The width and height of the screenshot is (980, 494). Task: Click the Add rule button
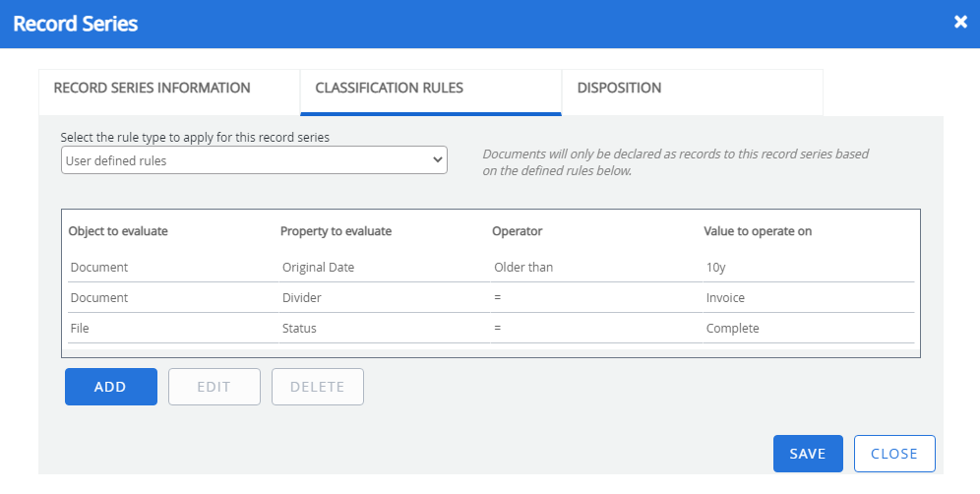110,387
